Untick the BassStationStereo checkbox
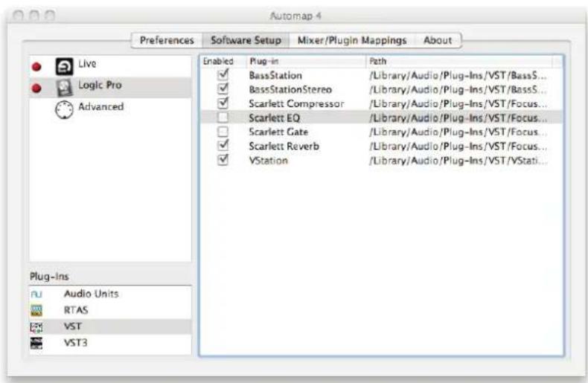This screenshot has height=383, width=588. (x=223, y=88)
